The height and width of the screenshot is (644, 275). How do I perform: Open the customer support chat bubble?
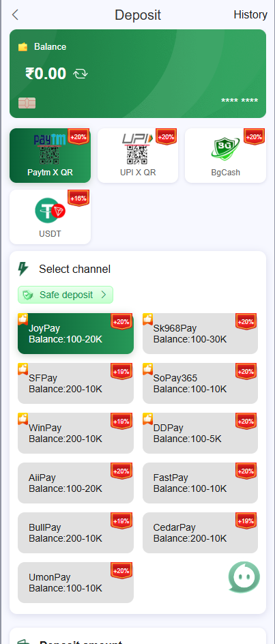[244, 577]
